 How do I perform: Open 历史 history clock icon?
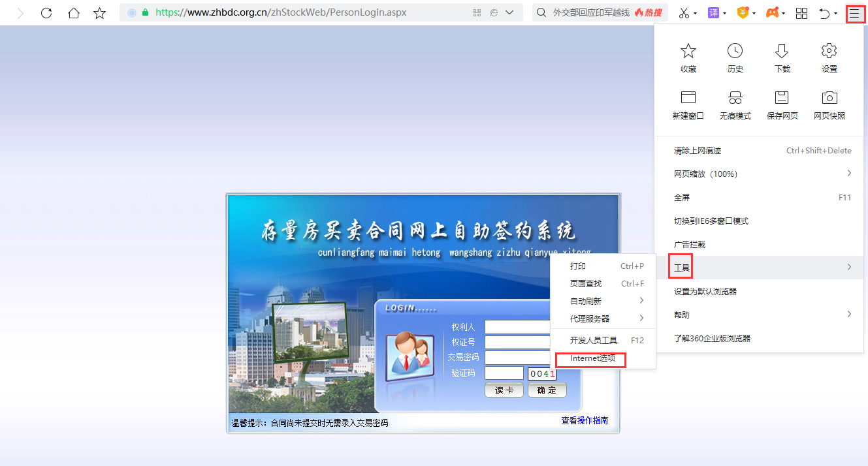click(735, 52)
